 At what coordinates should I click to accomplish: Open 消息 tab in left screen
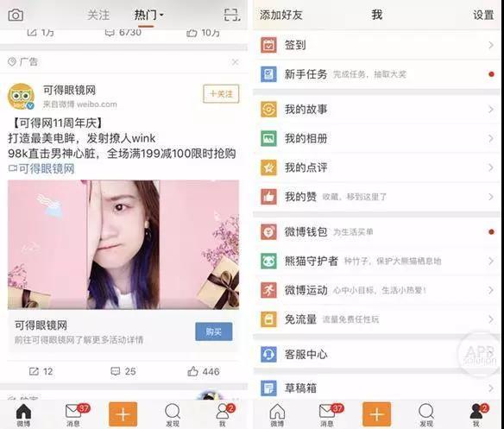tap(73, 415)
